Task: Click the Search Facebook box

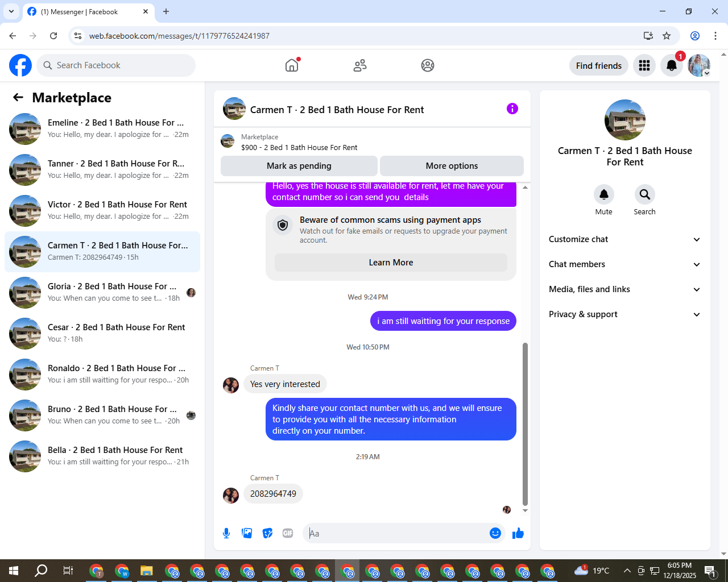Action: point(116,65)
